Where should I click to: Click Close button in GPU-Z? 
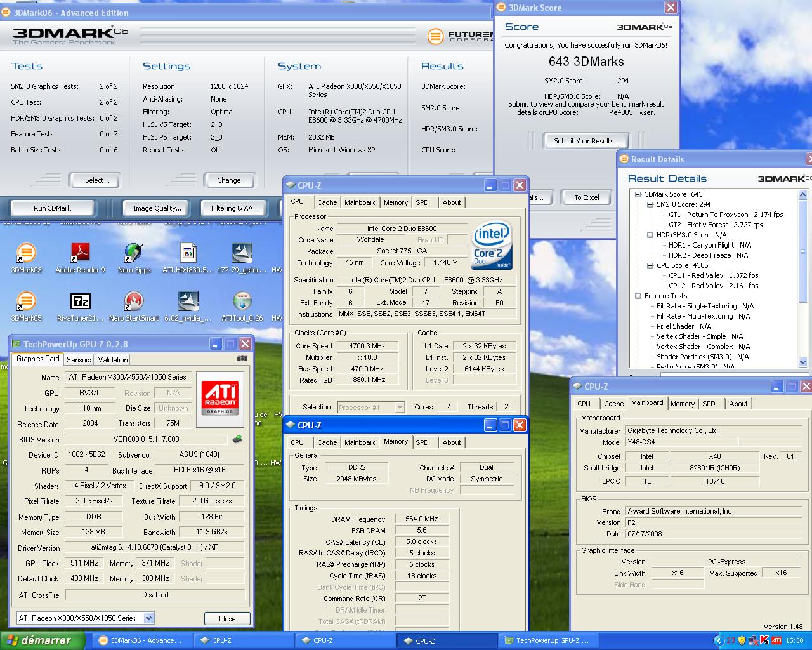pos(227,618)
